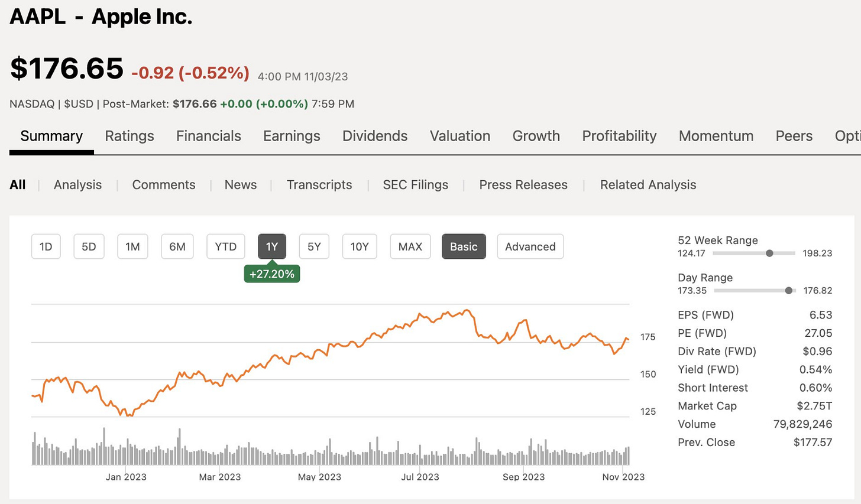Filter feed by Comments

pyautogui.click(x=164, y=185)
